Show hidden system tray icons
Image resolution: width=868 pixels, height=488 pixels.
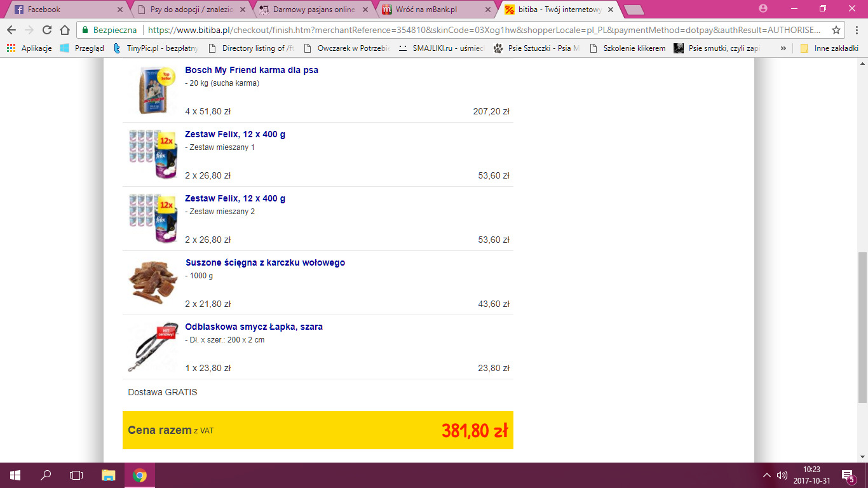[x=767, y=475]
